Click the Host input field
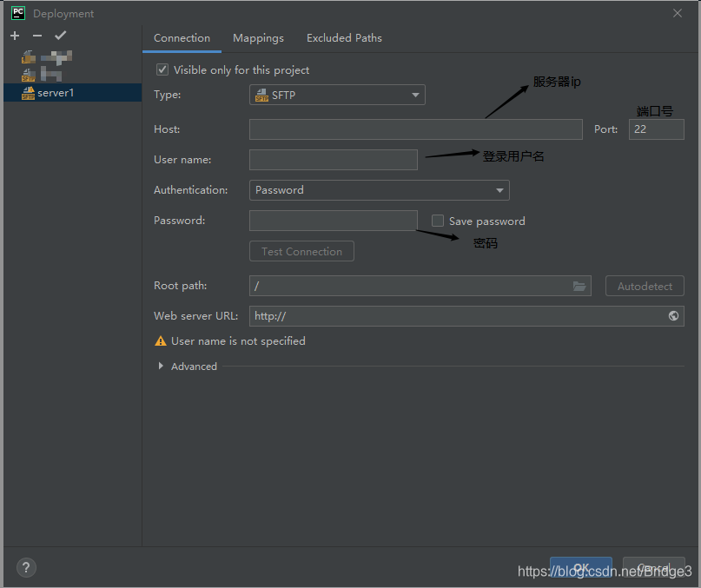This screenshot has width=701, height=588. tap(416, 129)
